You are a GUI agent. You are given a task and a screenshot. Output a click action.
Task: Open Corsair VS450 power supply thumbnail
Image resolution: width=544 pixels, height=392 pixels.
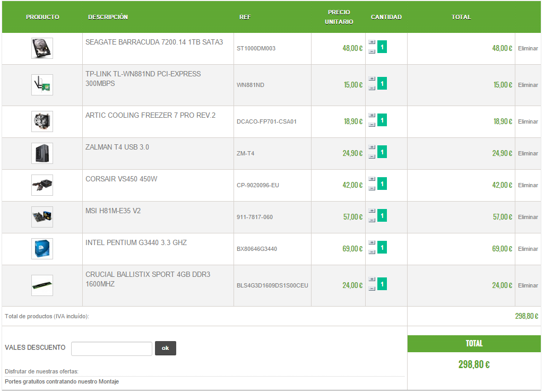(x=42, y=185)
